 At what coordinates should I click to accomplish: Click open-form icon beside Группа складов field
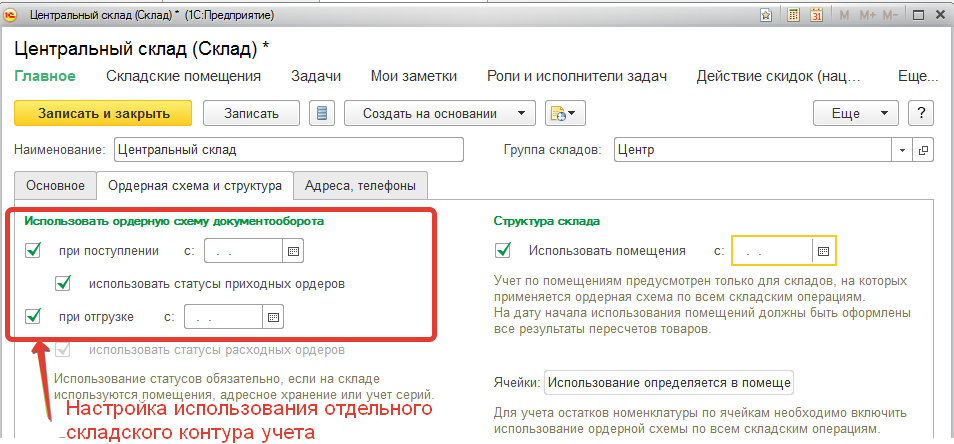[x=923, y=150]
